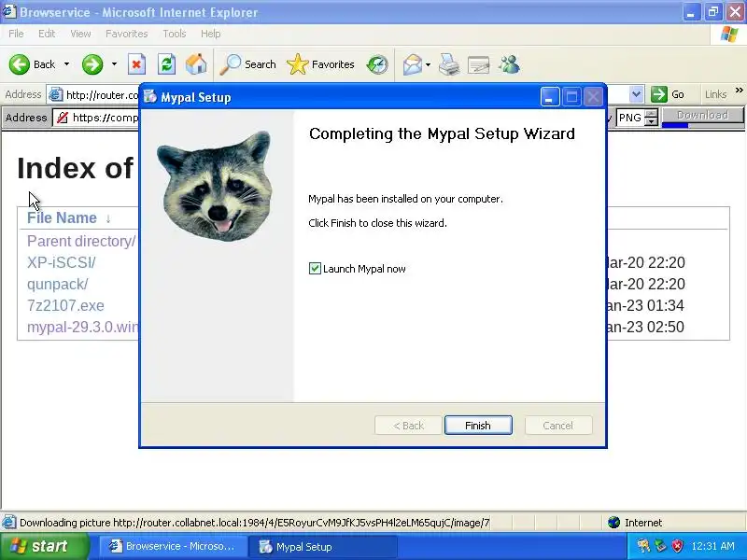Open the address bar dropdown arrow
The height and width of the screenshot is (560, 747).
click(636, 94)
